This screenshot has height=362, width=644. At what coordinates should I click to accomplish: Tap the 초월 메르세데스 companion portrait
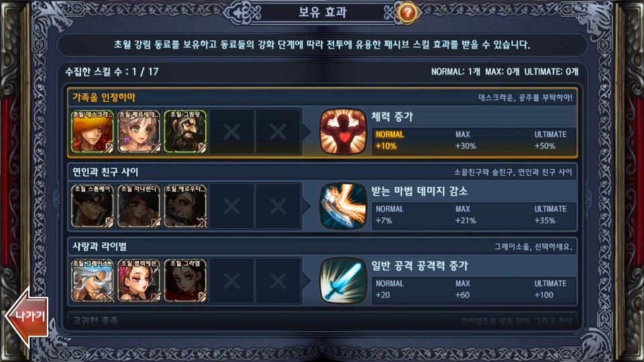pyautogui.click(x=139, y=132)
